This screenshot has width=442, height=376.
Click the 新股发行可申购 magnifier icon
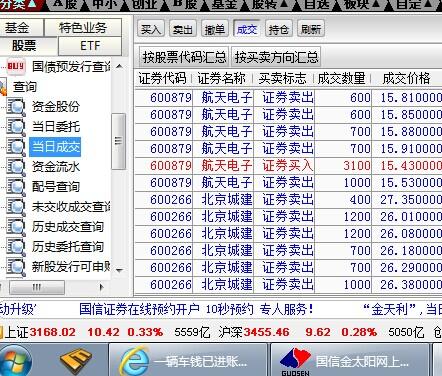click(15, 267)
